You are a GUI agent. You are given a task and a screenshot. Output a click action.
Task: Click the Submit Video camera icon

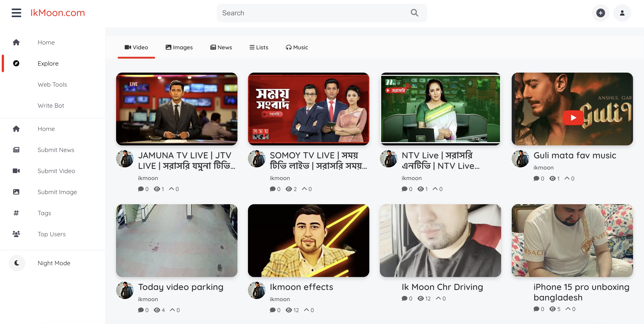click(x=16, y=171)
